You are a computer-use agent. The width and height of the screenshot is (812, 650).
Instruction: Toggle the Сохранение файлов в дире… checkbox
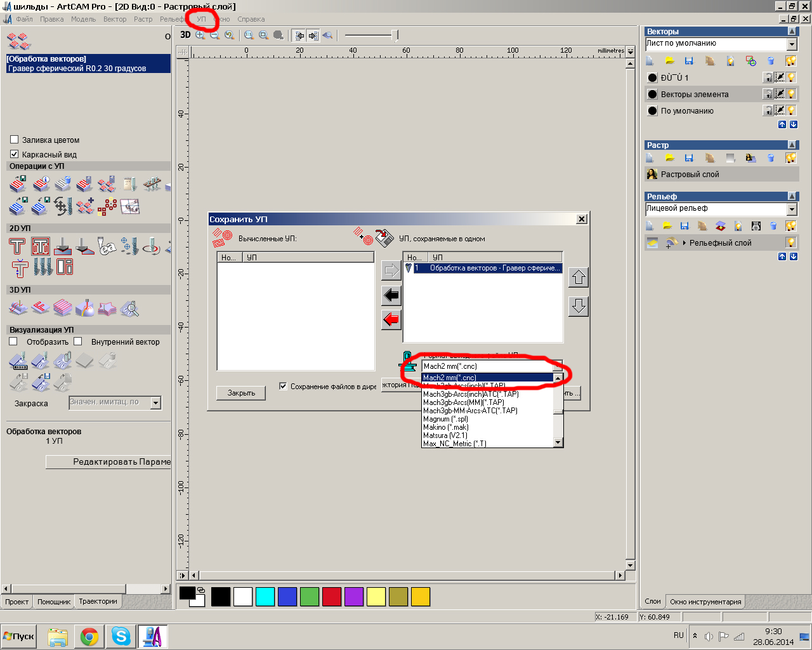click(x=283, y=386)
